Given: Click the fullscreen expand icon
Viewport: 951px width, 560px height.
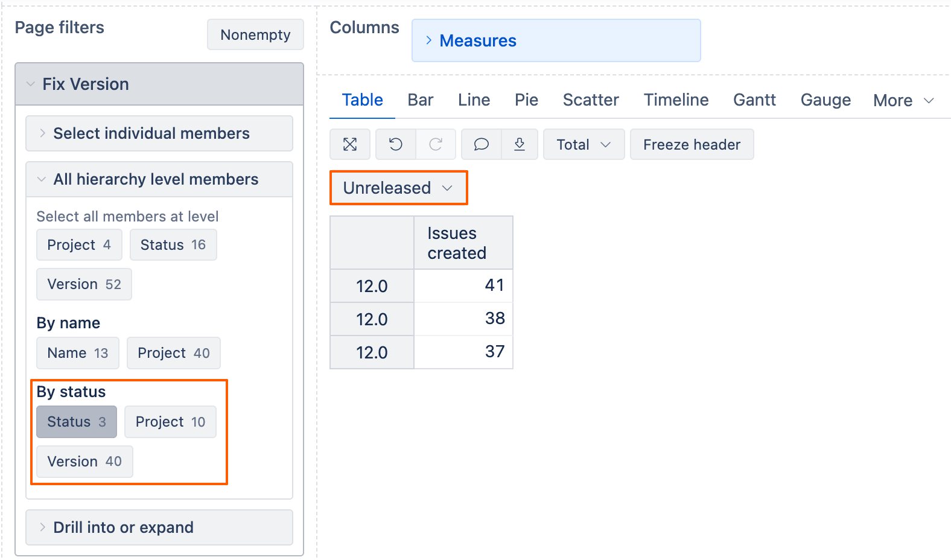Looking at the screenshot, I should 350,144.
